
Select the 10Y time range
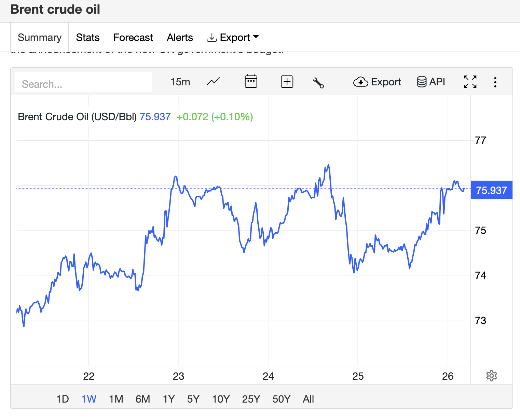pos(221,399)
